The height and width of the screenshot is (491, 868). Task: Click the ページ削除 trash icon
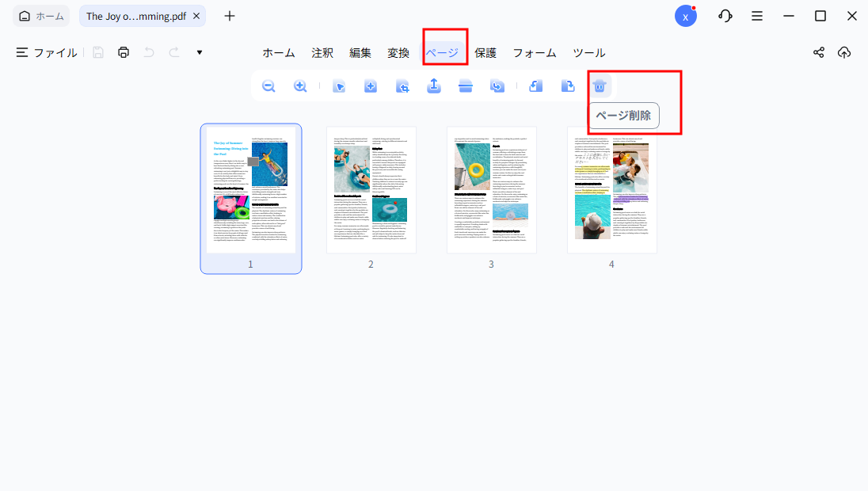click(600, 86)
